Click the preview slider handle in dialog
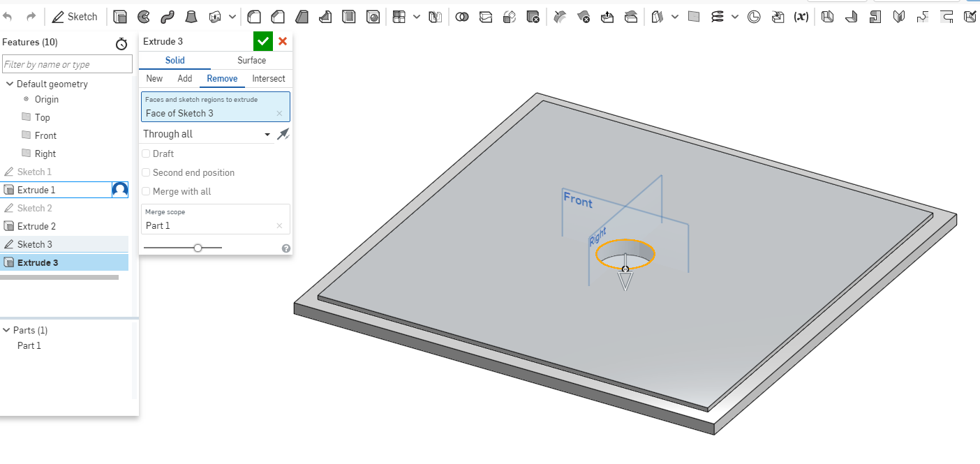Image resolution: width=980 pixels, height=464 pixels. 198,248
